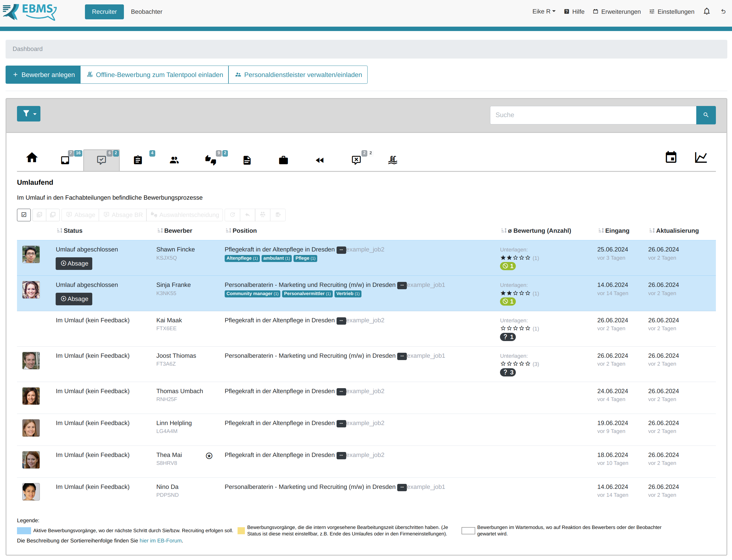
Task: Open the rewind/history icon
Action: (x=320, y=157)
